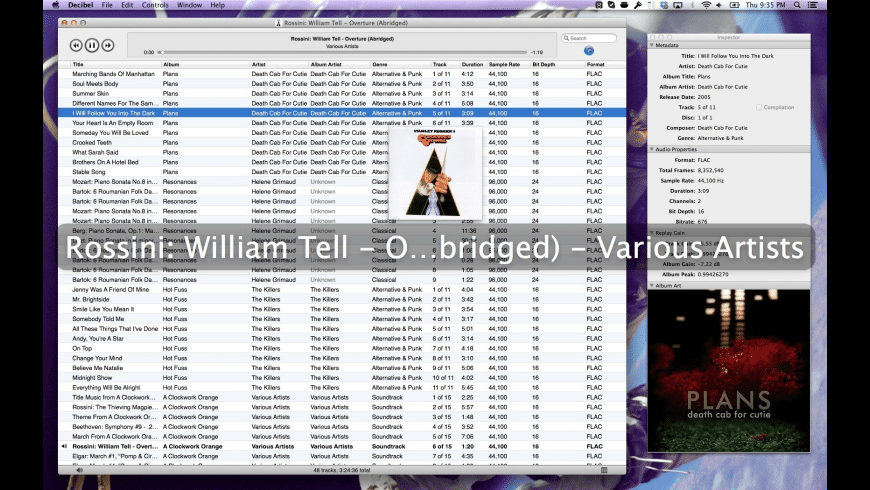Click the playback position slider
This screenshot has width=870, height=490.
342,52
